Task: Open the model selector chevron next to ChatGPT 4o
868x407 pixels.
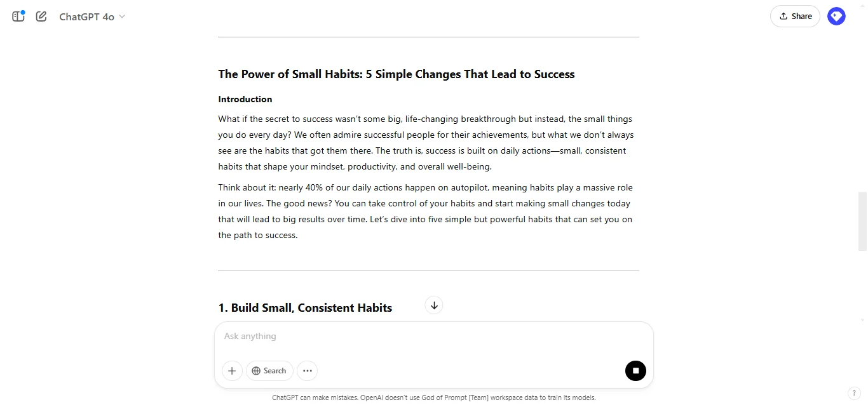Action: pos(121,17)
